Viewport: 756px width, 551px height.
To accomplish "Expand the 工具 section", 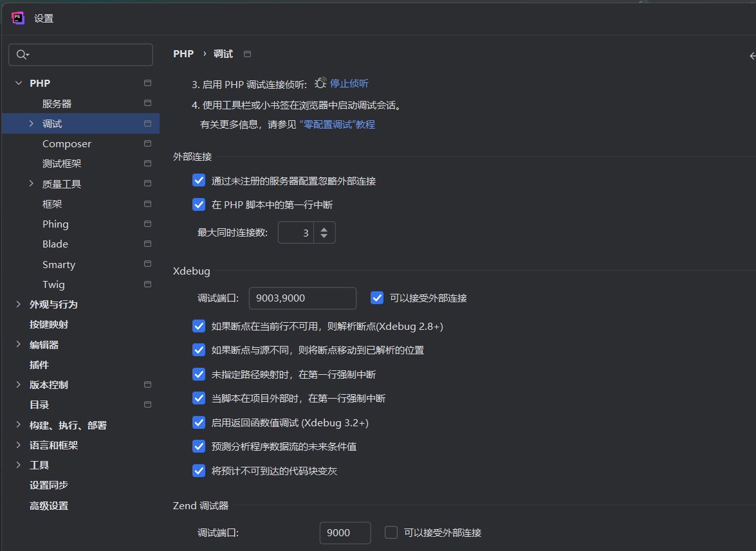I will coord(18,465).
